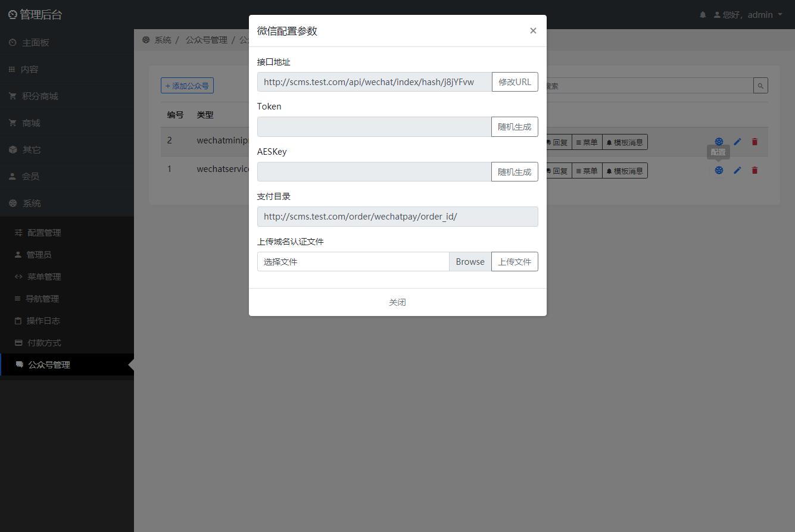795x532 pixels.
Task: Click the 修改URL button
Action: [515, 82]
